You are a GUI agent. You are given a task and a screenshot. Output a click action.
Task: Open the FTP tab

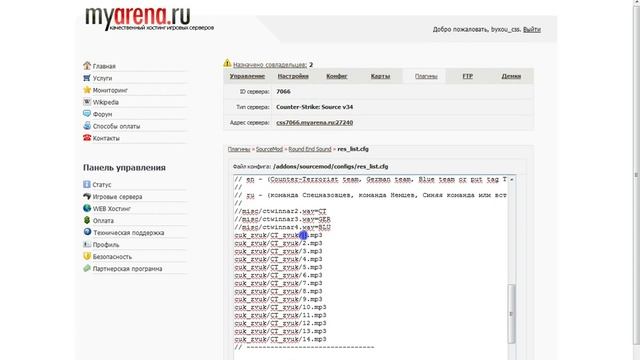pyautogui.click(x=468, y=76)
